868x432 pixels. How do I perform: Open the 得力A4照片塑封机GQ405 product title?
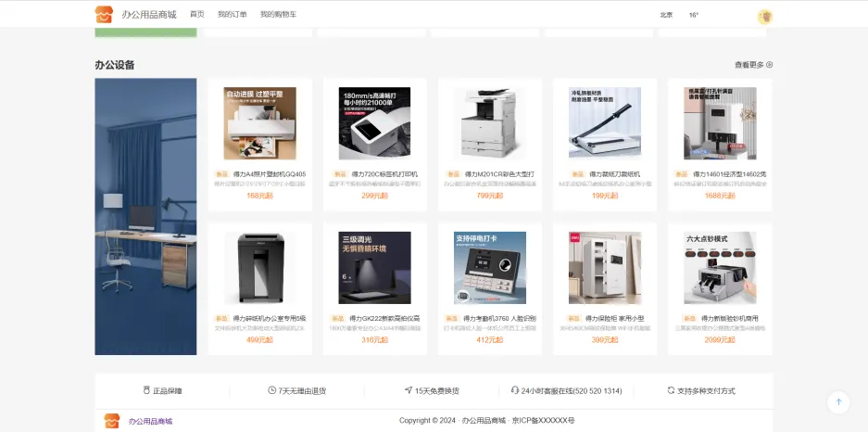tap(270, 174)
